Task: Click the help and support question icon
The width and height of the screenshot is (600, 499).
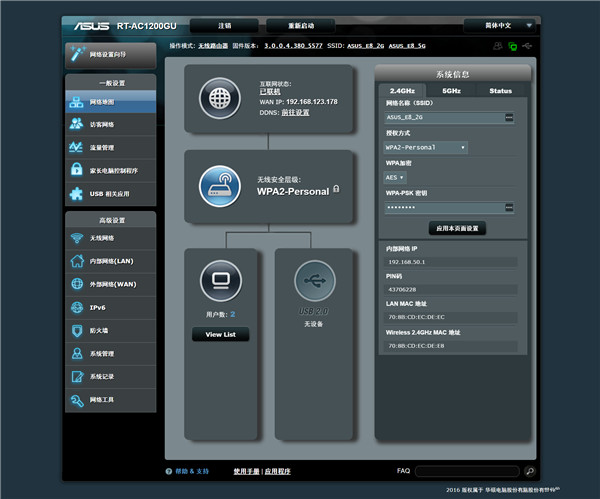Action: pyautogui.click(x=169, y=471)
